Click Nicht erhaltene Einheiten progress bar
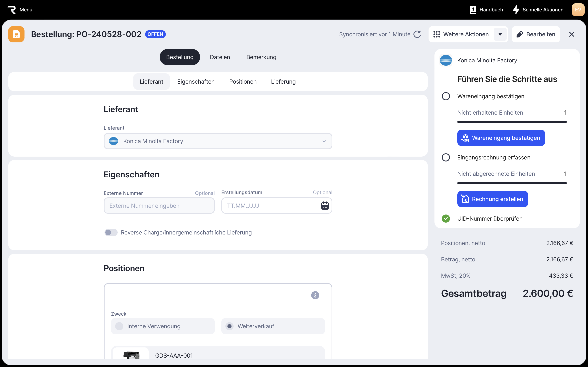 tap(512, 122)
